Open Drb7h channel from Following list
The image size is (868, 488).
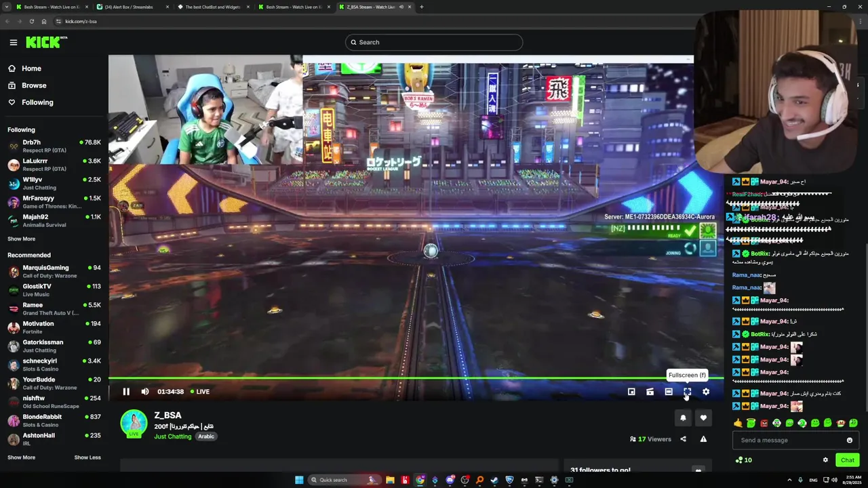tap(54, 146)
